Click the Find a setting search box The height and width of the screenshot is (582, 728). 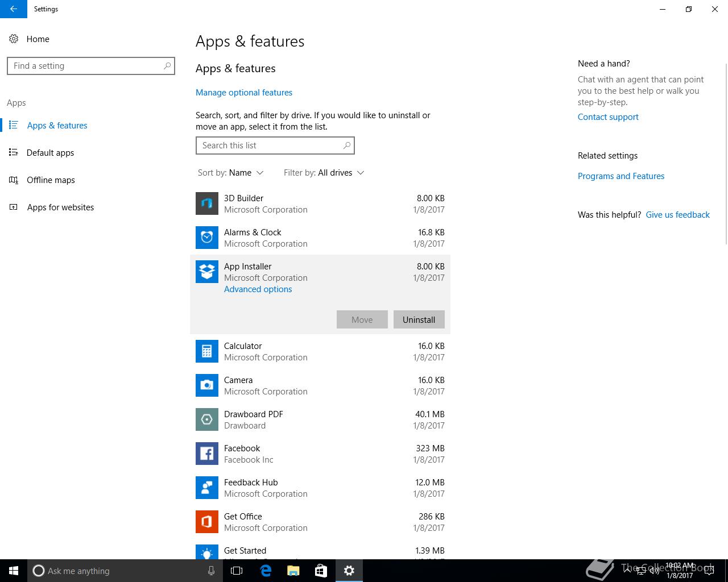tap(91, 66)
